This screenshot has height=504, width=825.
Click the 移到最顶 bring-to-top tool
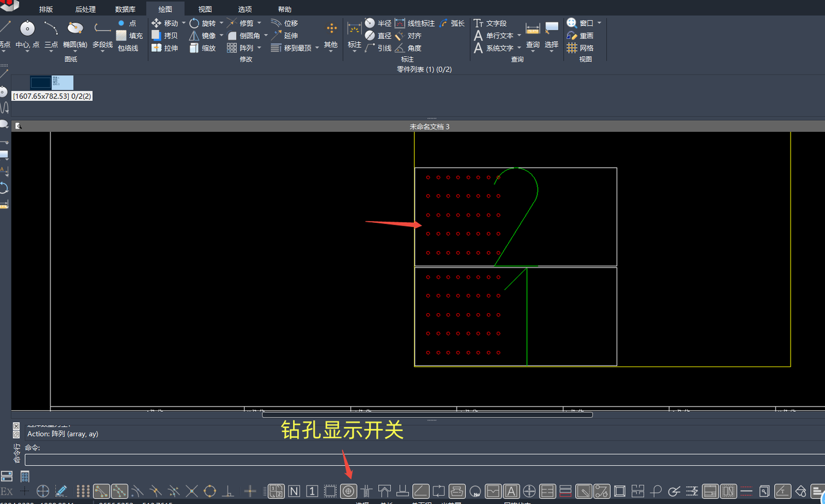coord(292,48)
